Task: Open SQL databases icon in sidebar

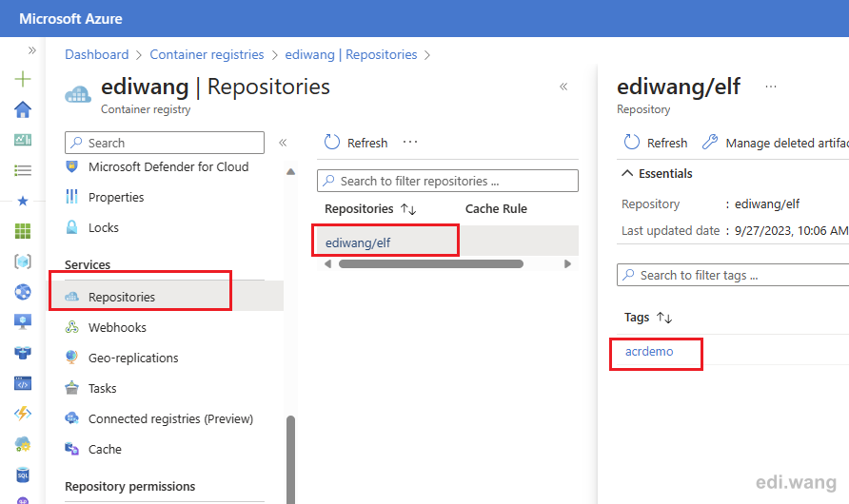Action: (x=23, y=475)
